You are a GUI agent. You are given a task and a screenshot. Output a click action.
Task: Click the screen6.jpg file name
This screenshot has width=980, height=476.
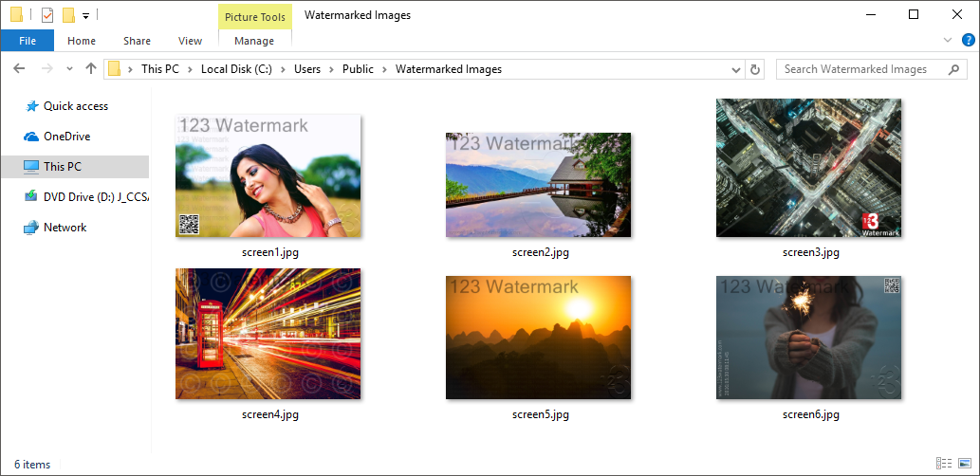(810, 414)
